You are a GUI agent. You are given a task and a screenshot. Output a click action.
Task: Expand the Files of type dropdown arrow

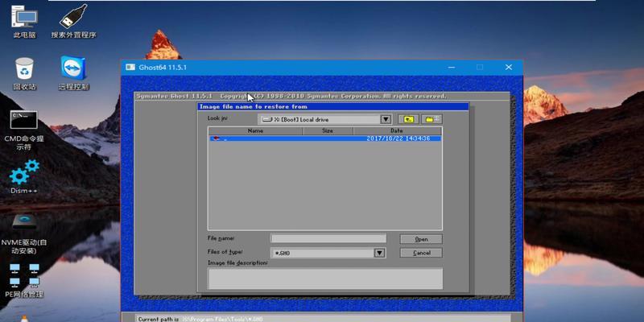(379, 253)
